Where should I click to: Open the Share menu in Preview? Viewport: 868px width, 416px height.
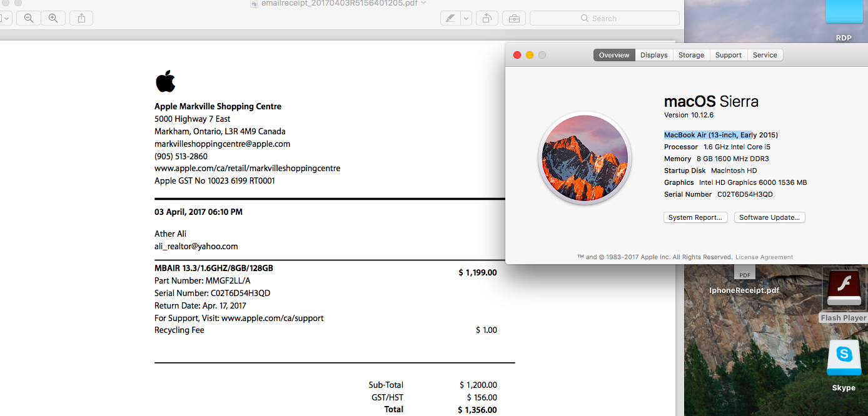(x=81, y=19)
